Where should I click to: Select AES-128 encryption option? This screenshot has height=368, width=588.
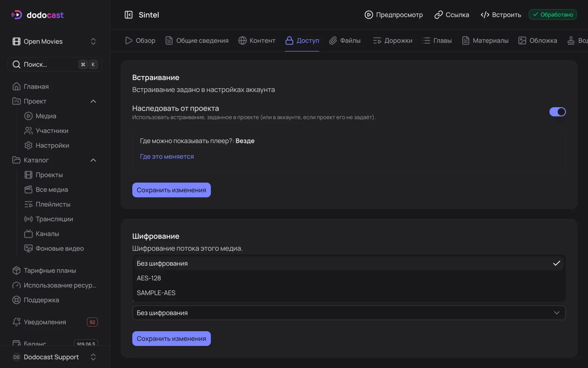point(349,278)
